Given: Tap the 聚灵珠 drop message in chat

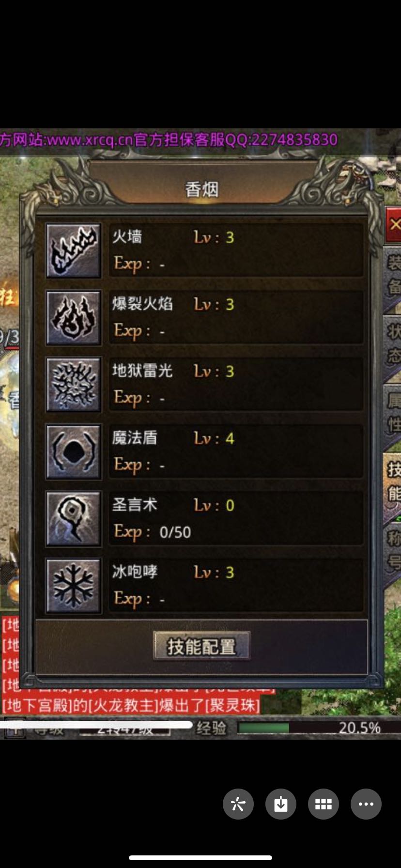Looking at the screenshot, I should click(132, 705).
